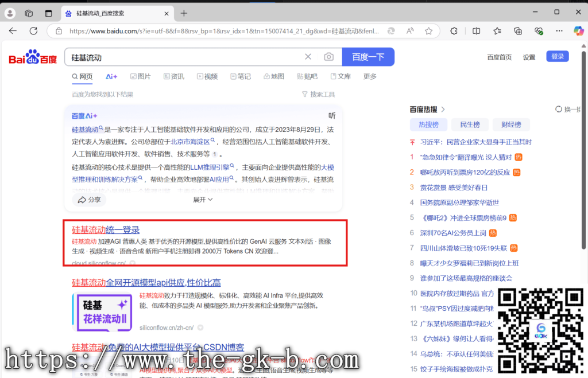Open a new tab with plus icon
Image resolution: width=588 pixels, height=378 pixels.
(x=184, y=14)
